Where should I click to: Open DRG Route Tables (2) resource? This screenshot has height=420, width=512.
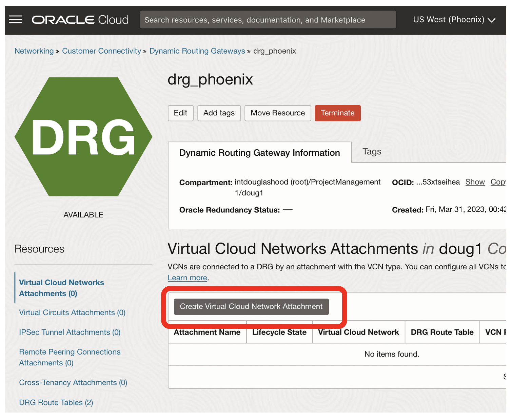pos(56,402)
